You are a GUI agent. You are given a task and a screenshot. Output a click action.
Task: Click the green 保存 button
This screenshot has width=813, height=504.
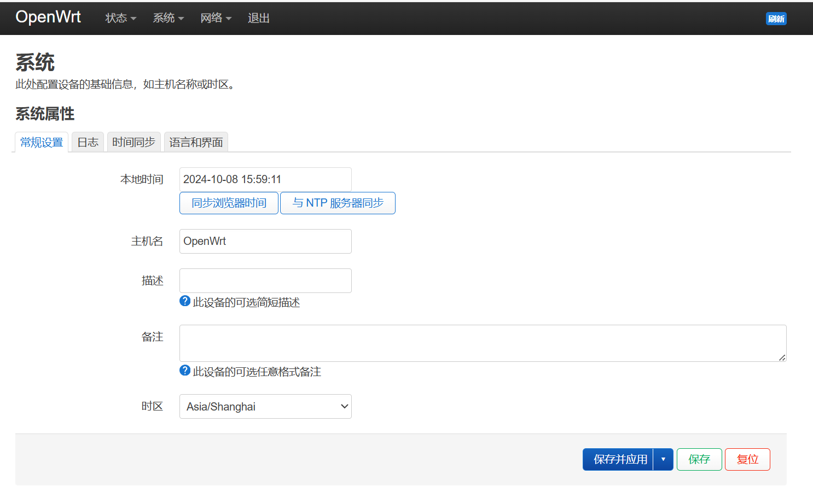point(699,459)
